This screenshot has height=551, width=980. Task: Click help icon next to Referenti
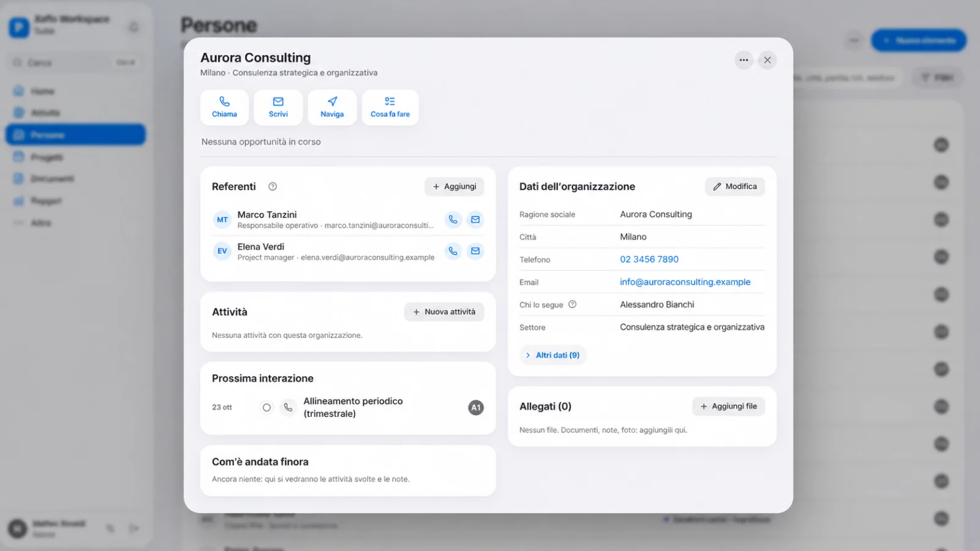[273, 187]
